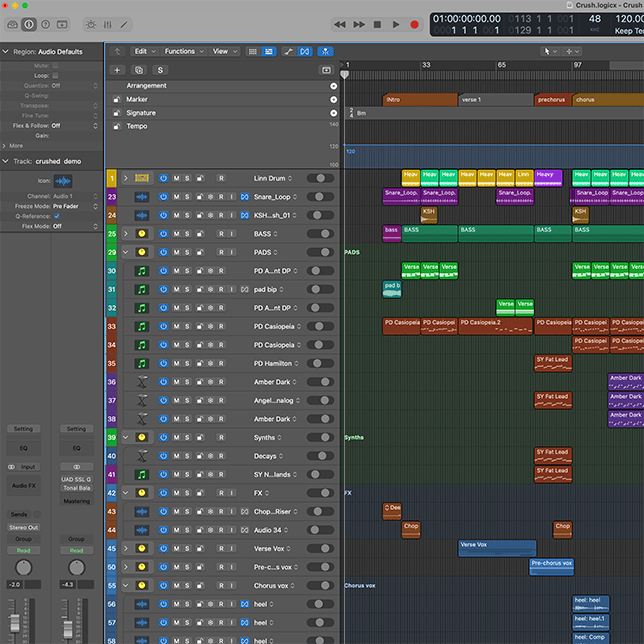Click the Rewind transport button
This screenshot has height=644, width=644.
point(340,25)
